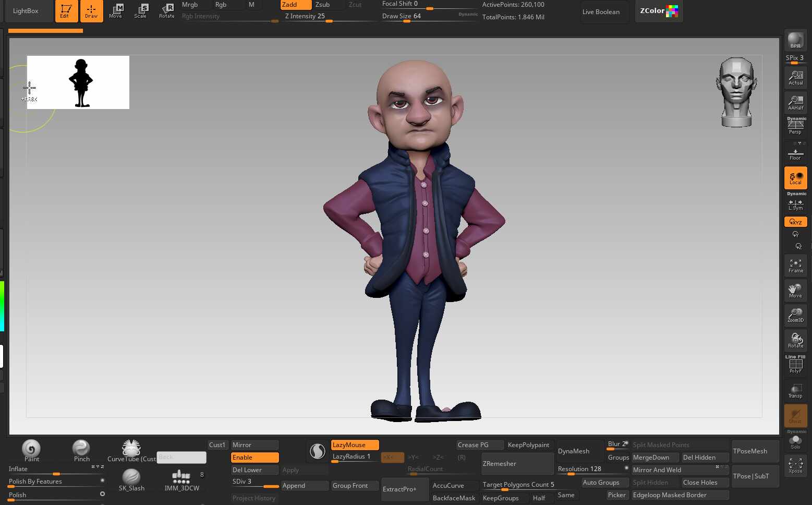Switch to the Move gizmo tool
The height and width of the screenshot is (505, 812).
pos(116,11)
